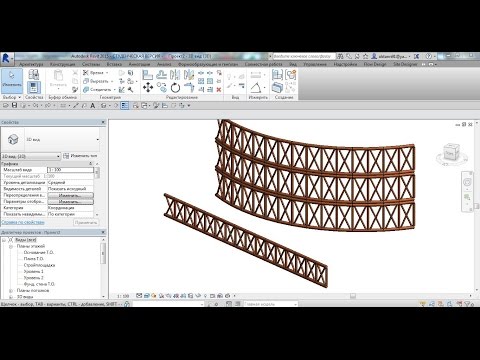Open the worksets dropdown in status bar
This screenshot has height=360, width=480.
[168, 304]
